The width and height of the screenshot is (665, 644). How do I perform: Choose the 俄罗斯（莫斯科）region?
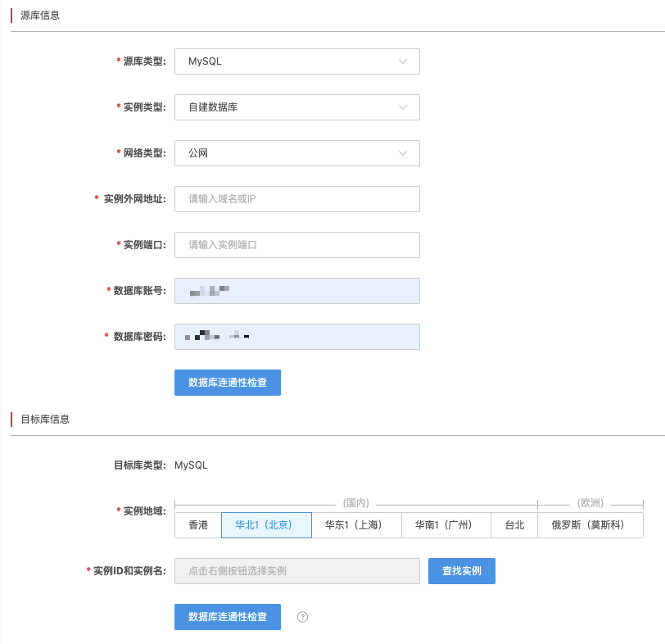pyautogui.click(x=590, y=525)
